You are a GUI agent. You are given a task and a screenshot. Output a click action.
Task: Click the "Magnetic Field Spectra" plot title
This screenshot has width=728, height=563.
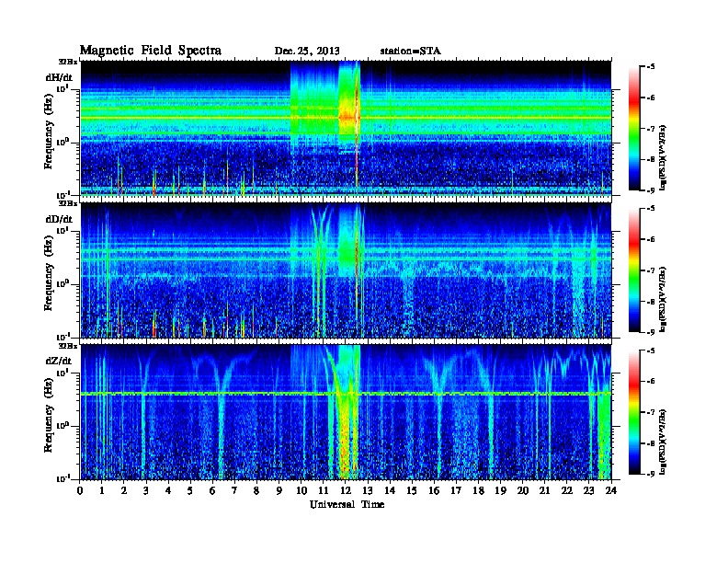[151, 51]
